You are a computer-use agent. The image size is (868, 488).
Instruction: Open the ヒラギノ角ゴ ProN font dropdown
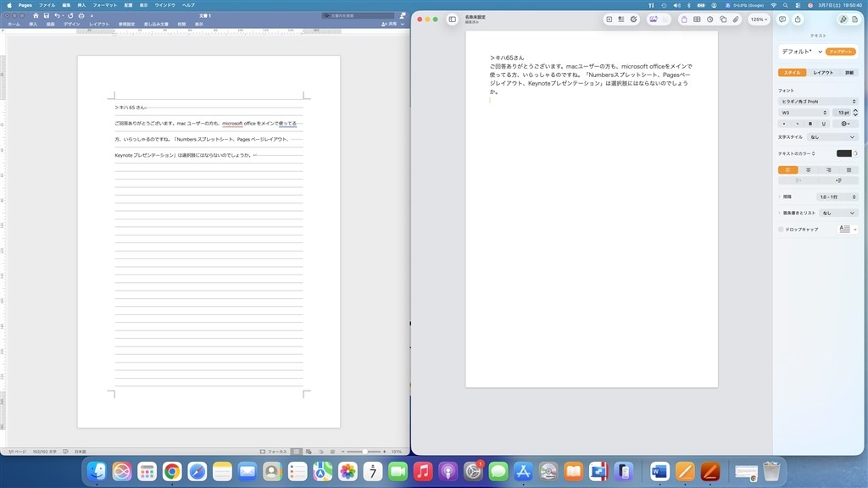tap(818, 102)
